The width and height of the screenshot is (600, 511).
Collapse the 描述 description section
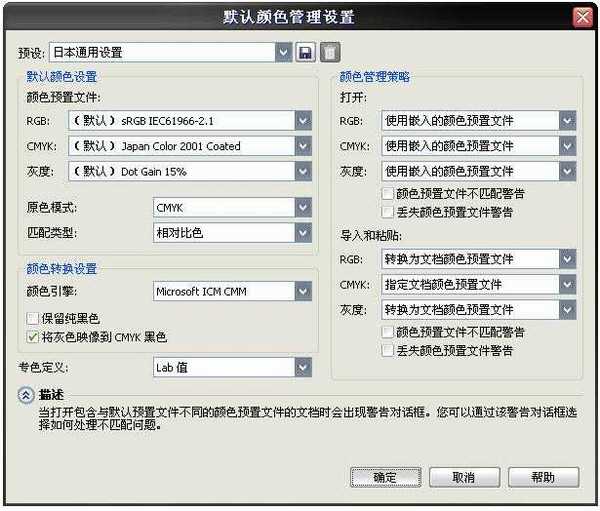26,395
